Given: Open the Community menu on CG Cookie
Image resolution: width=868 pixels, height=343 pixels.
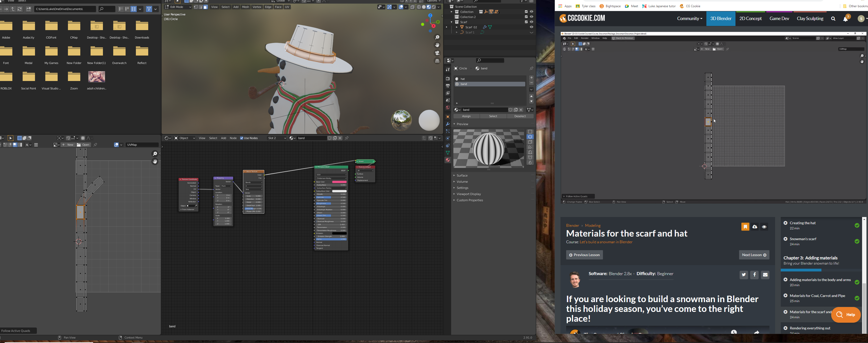Looking at the screenshot, I should tap(689, 19).
